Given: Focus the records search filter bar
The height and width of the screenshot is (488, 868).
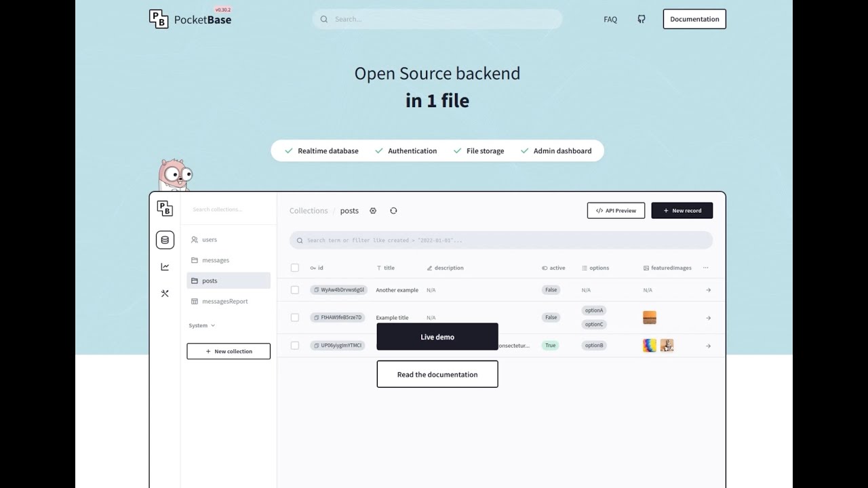Looking at the screenshot, I should tap(501, 240).
